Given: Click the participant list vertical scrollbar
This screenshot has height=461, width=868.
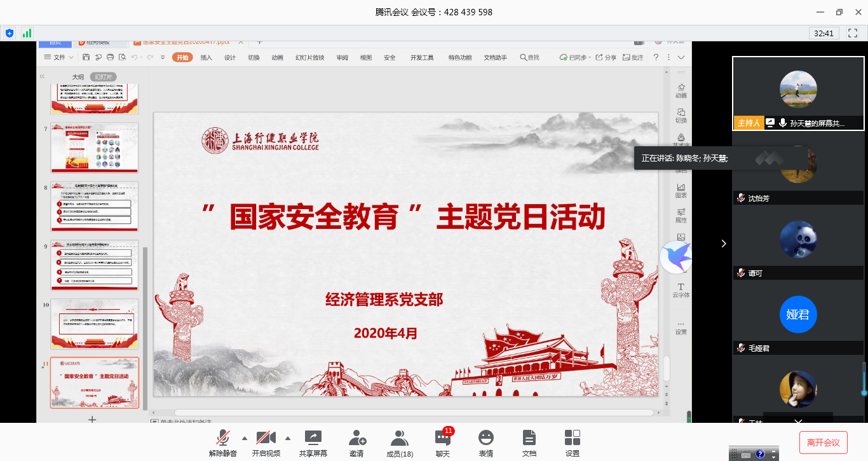Looking at the screenshot, I should (864, 378).
